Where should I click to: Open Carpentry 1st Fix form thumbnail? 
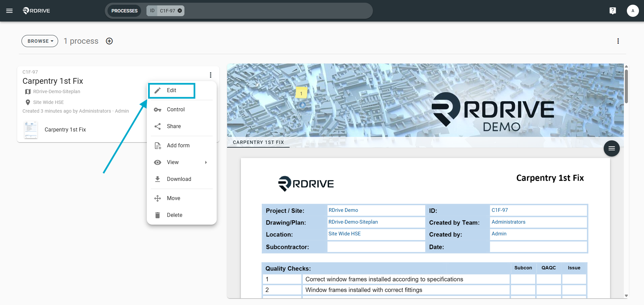click(31, 130)
